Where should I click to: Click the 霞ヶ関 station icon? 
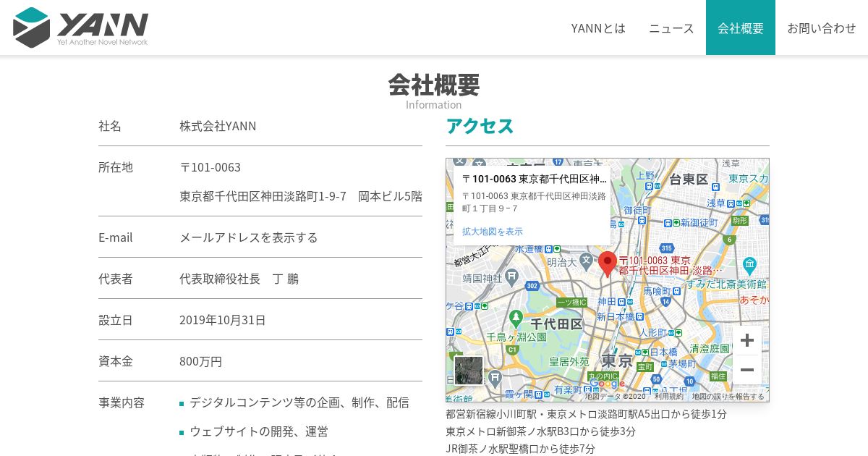(x=539, y=394)
